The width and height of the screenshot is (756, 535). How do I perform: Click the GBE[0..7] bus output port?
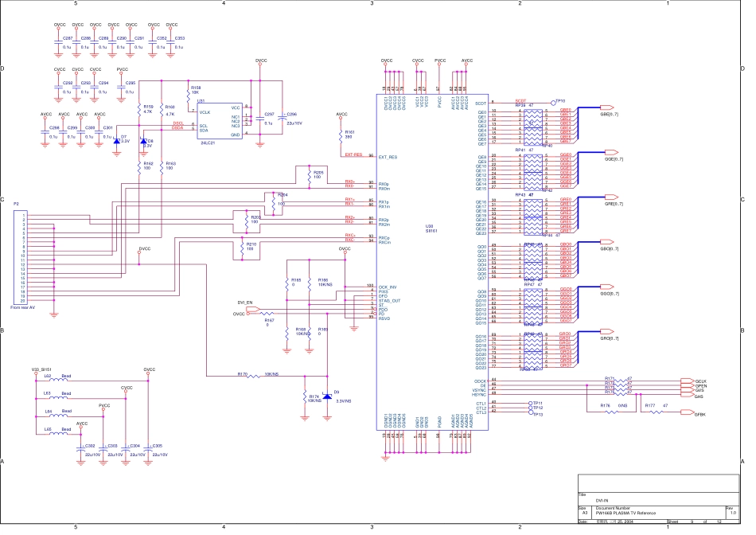(607, 107)
